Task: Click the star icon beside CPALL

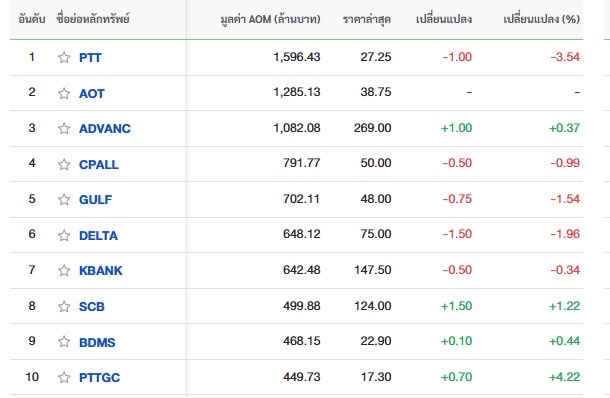Action: coord(64,165)
